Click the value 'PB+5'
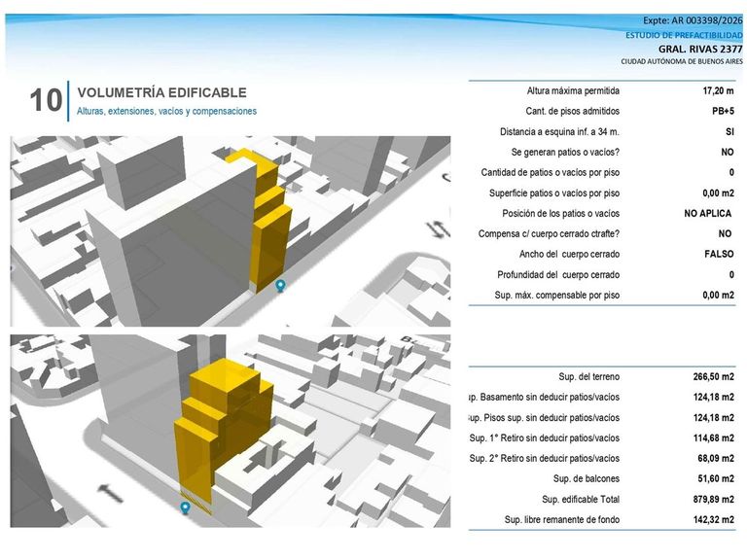747x560 pixels. [x=724, y=112]
